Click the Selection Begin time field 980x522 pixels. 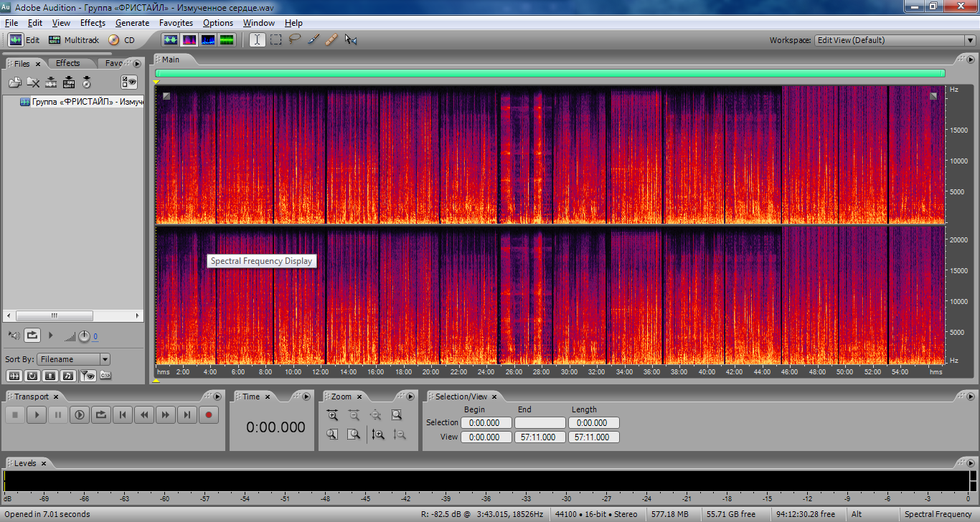(x=486, y=423)
